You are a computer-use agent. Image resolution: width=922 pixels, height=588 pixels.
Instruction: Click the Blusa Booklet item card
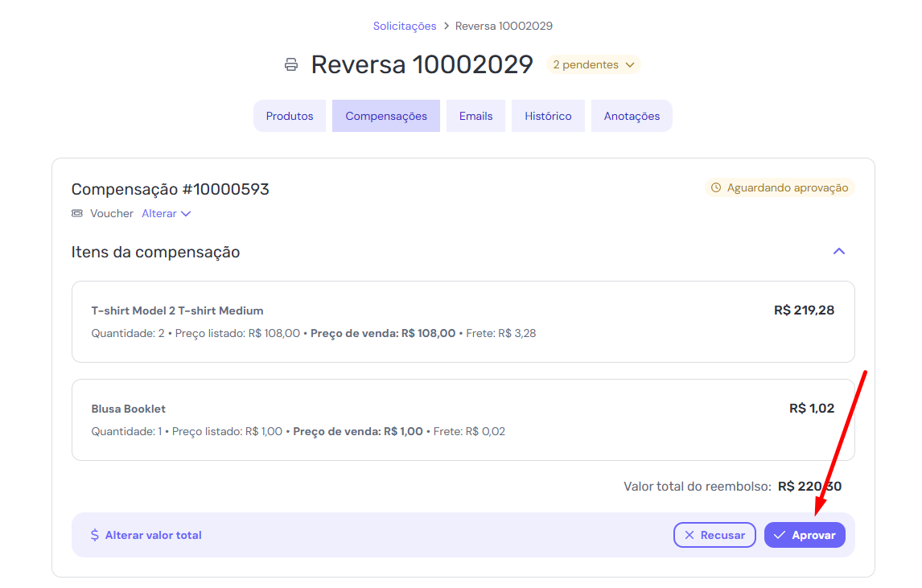[x=463, y=420]
